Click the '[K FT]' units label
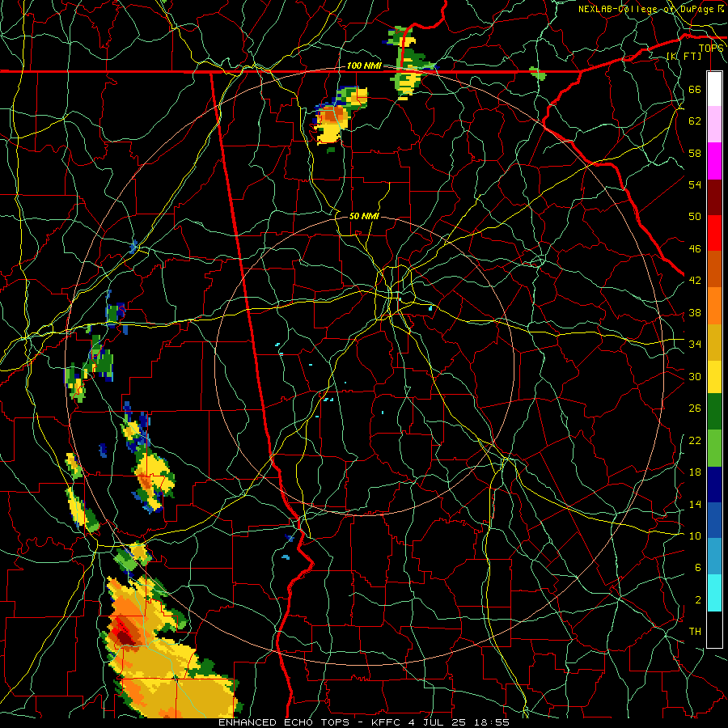The image size is (728, 728). [x=684, y=56]
